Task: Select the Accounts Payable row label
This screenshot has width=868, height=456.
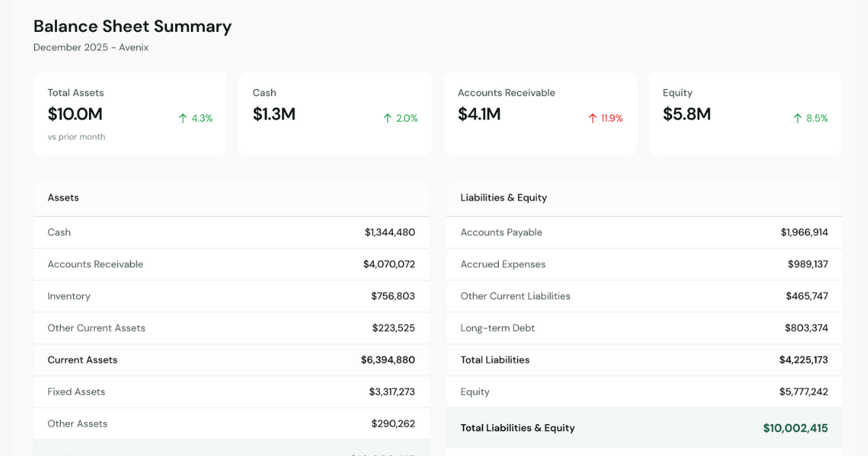Action: 501,232
